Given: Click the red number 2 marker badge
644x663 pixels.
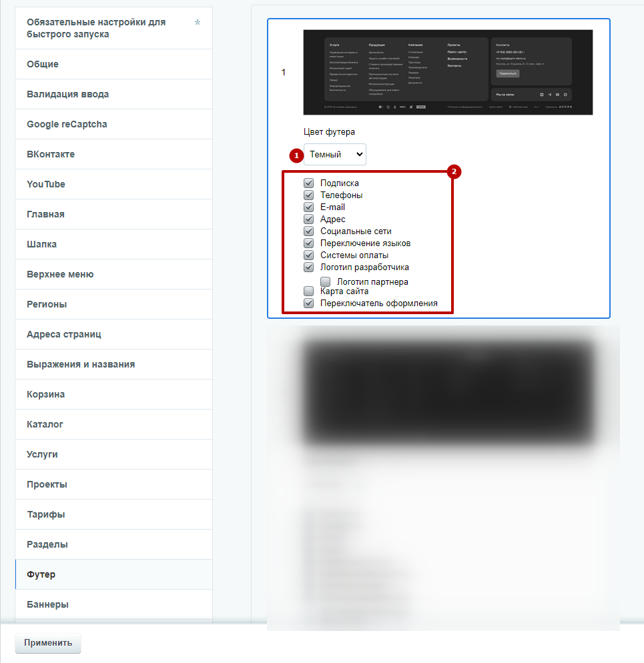Looking at the screenshot, I should point(454,171).
